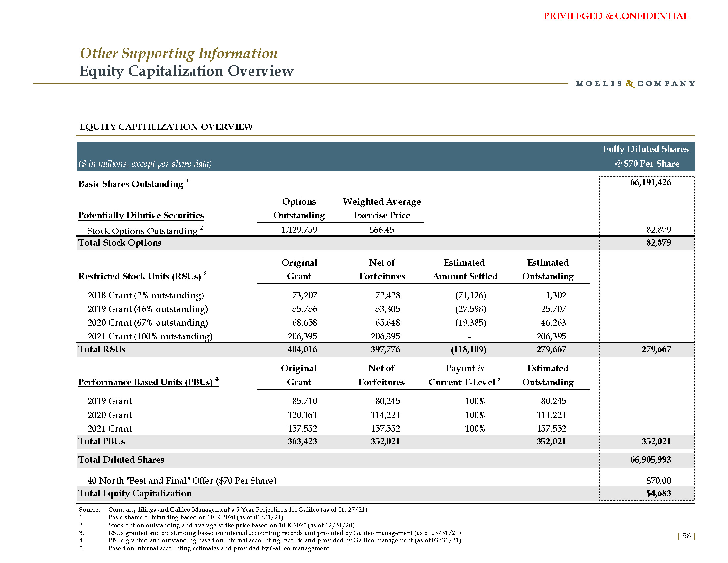Click the Restricted Stock Units (RSUs) heading

click(140, 276)
